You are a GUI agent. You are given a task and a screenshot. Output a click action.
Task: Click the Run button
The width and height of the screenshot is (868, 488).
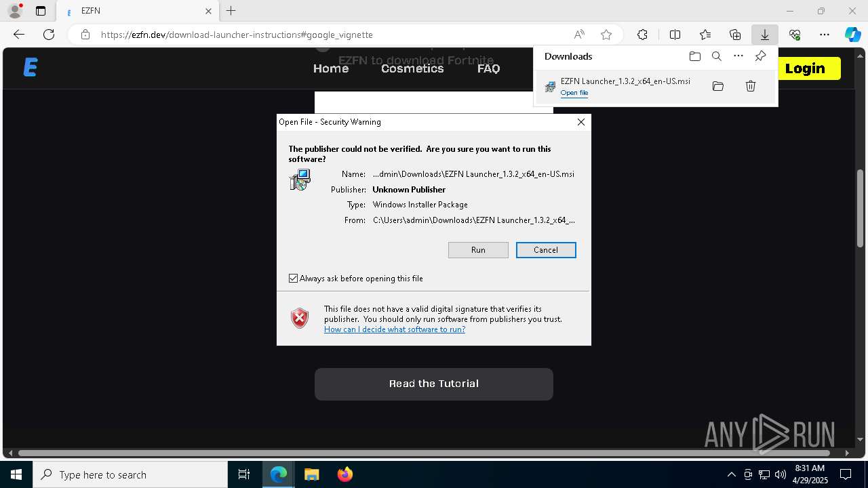[478, 250]
